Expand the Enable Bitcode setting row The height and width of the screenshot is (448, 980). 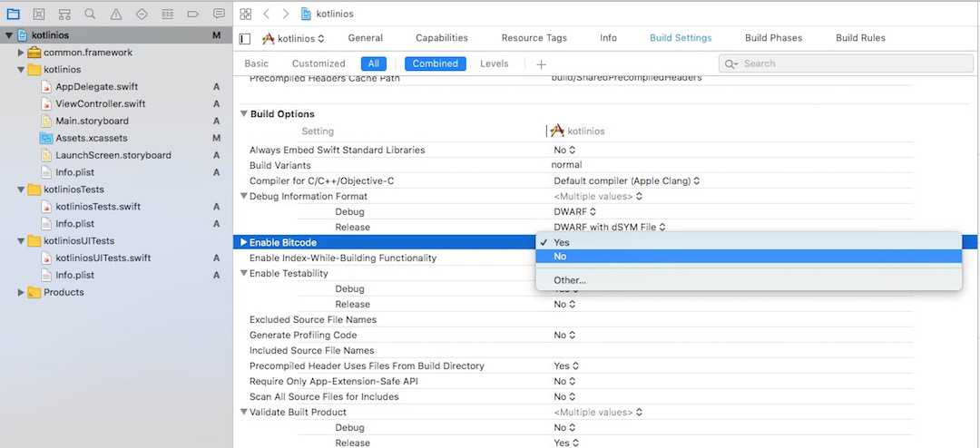click(244, 242)
